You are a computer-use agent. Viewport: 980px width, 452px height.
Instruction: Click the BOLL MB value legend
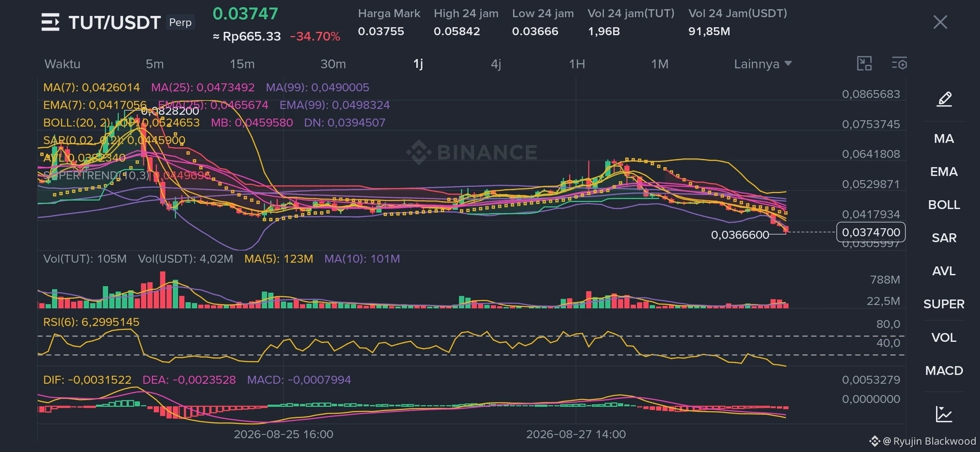coord(252,123)
